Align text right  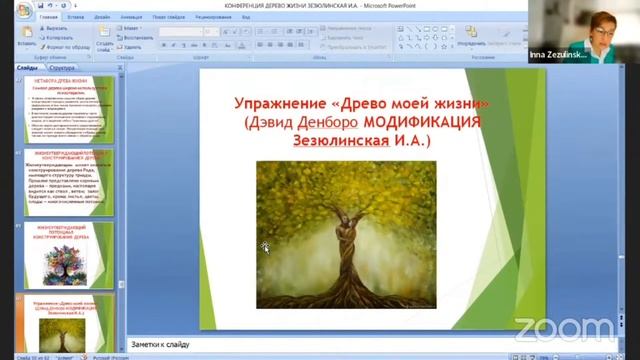click(x=280, y=45)
